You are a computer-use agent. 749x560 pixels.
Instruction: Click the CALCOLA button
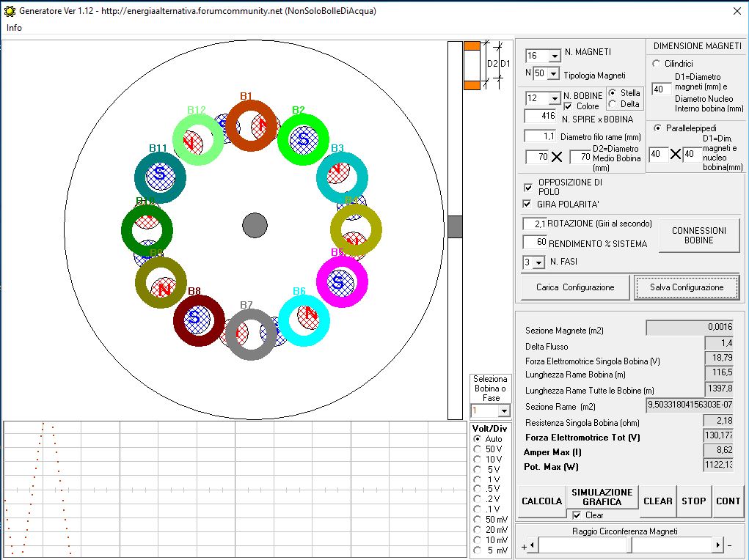541,501
